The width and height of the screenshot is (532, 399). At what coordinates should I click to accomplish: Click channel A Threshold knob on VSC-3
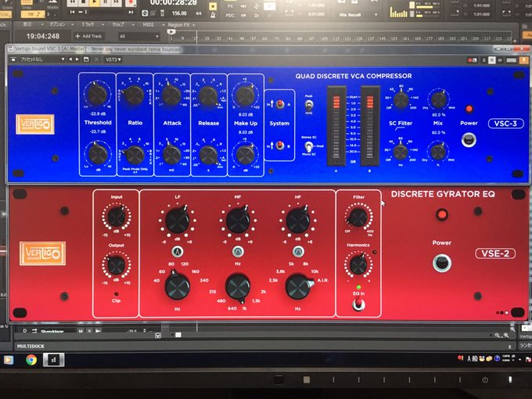[x=98, y=95]
